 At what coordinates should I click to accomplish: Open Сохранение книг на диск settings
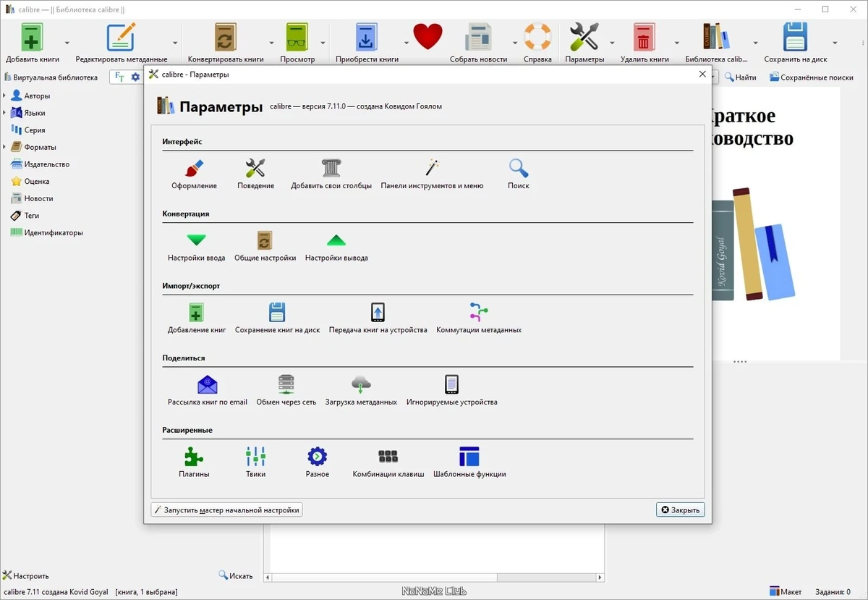[x=277, y=318]
